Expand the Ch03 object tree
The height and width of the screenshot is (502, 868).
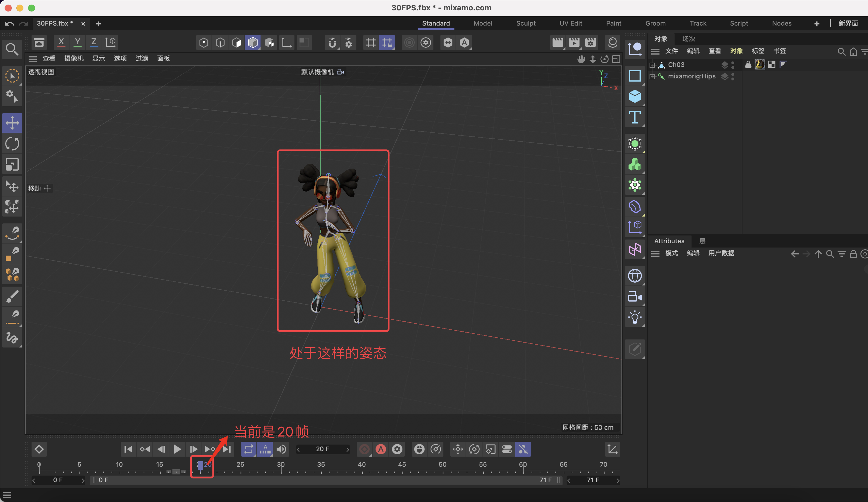[x=652, y=65]
